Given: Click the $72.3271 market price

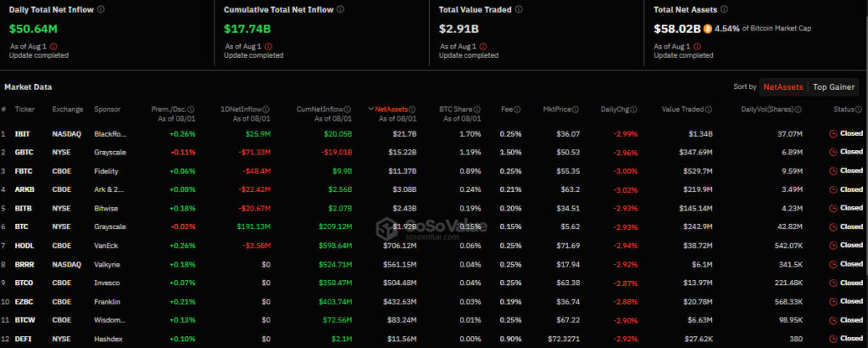Looking at the screenshot, I should point(564,339).
